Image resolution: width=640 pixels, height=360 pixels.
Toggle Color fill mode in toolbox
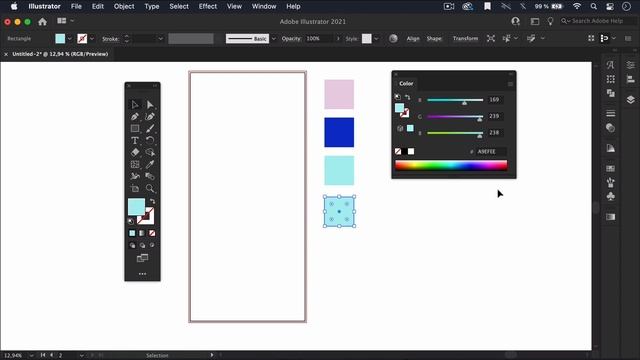point(132,233)
